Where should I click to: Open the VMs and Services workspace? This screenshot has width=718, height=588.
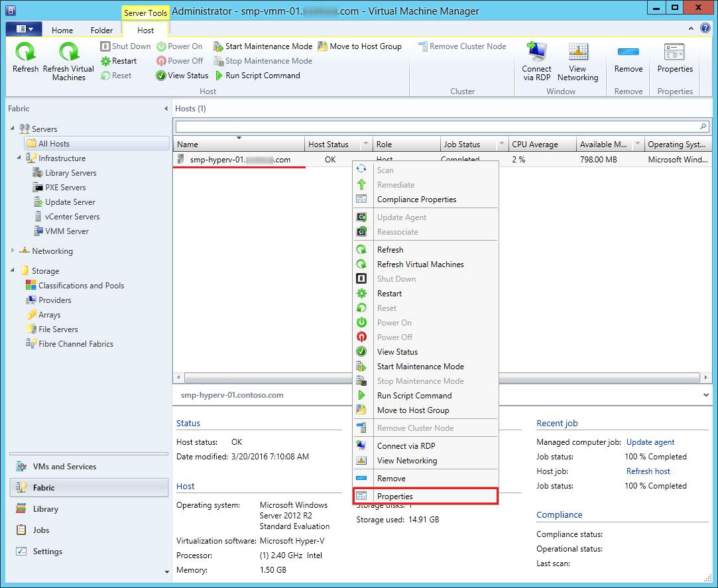[64, 467]
